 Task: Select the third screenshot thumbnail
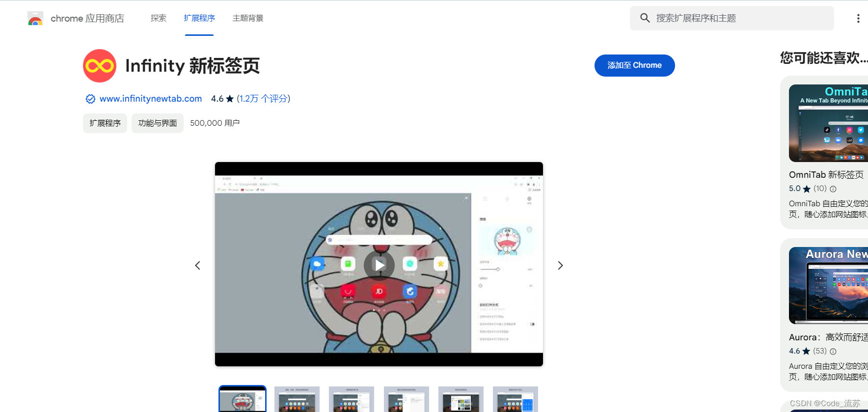352,399
